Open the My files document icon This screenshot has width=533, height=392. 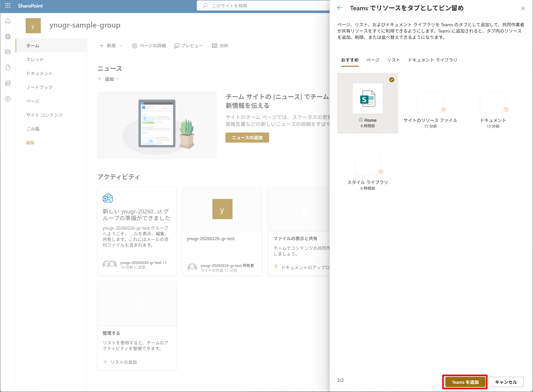click(x=8, y=68)
